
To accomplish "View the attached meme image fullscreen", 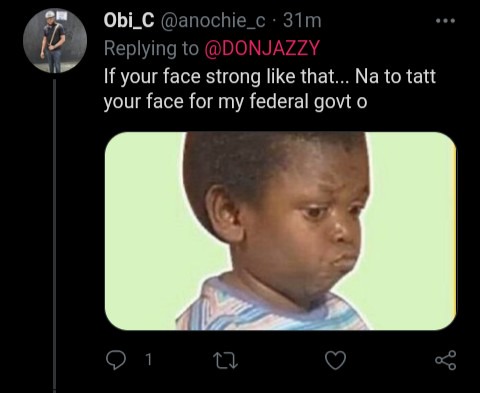I will tap(280, 231).
